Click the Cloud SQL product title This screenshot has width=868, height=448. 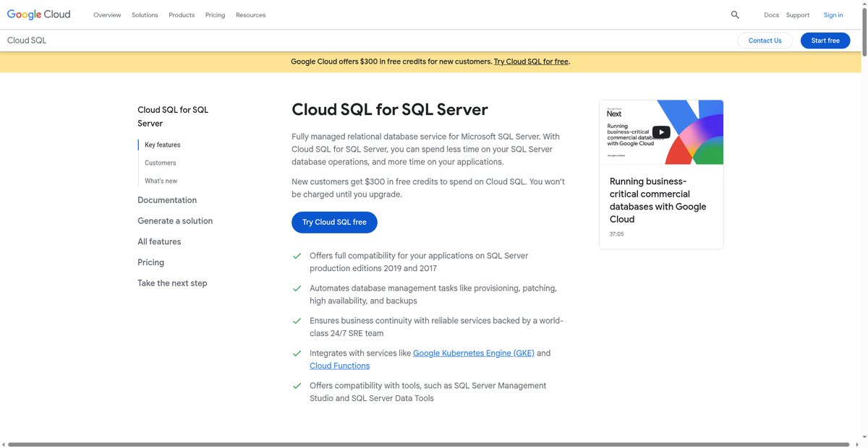click(27, 40)
